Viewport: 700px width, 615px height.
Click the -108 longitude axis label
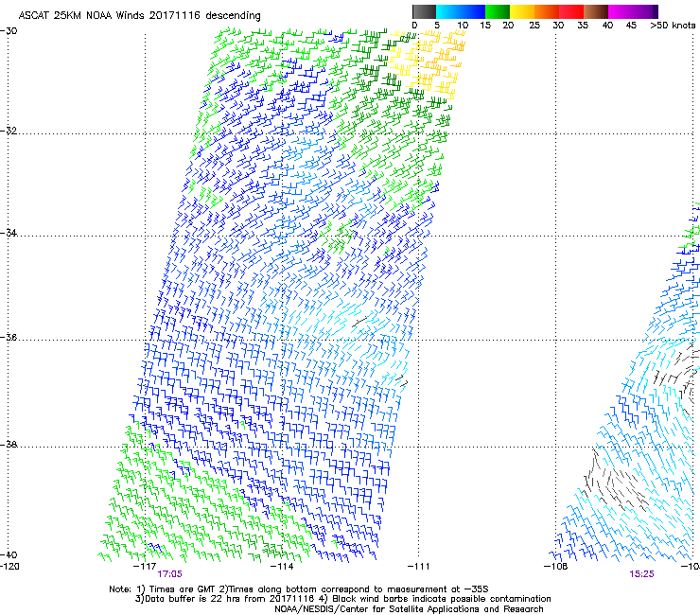(556, 567)
